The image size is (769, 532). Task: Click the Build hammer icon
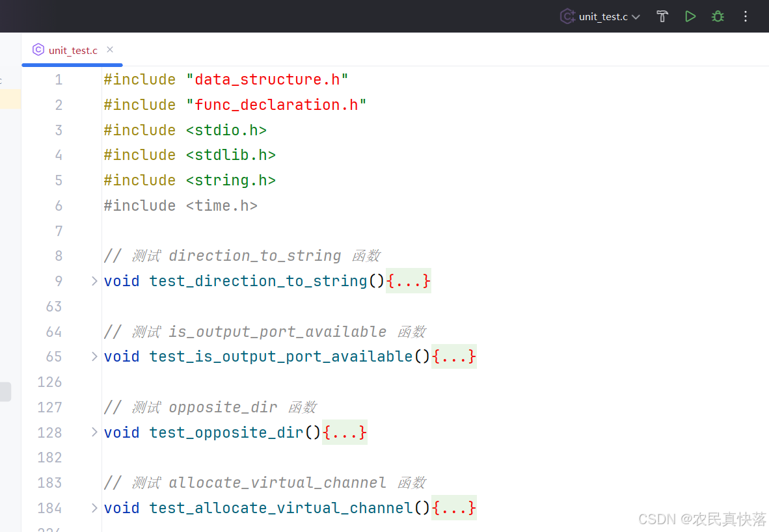(x=662, y=16)
